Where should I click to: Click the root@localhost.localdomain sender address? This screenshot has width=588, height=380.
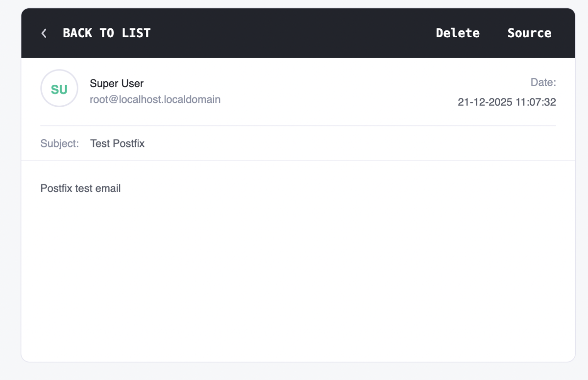[x=155, y=99]
